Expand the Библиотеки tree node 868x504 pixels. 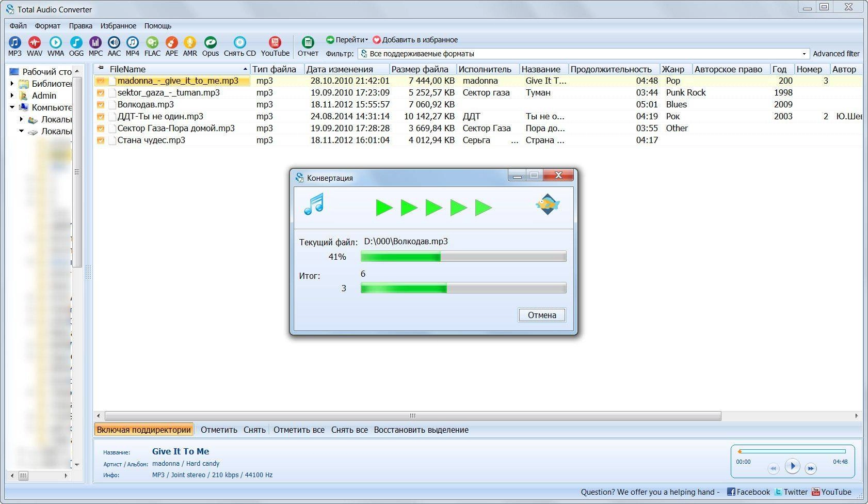(12, 84)
